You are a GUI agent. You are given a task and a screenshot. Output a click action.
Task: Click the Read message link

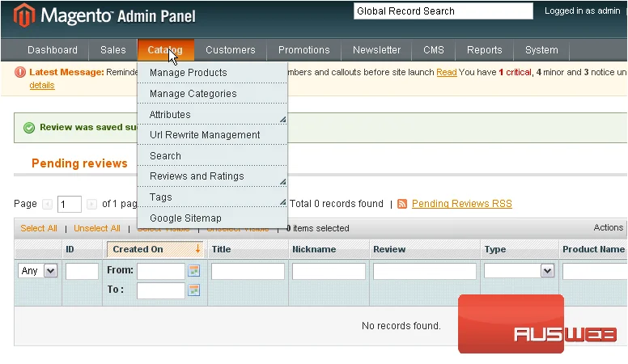pyautogui.click(x=447, y=73)
